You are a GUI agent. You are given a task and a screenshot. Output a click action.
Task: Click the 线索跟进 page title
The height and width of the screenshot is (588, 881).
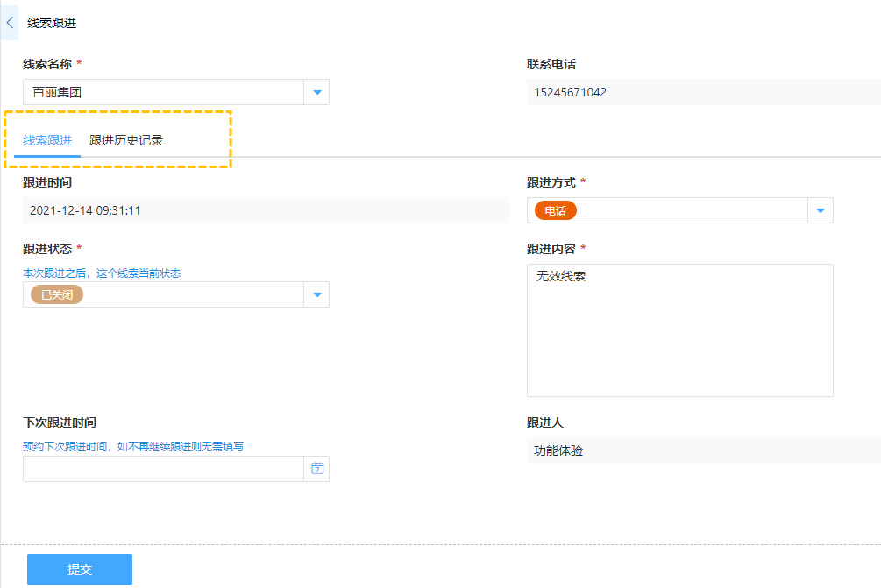click(x=52, y=23)
